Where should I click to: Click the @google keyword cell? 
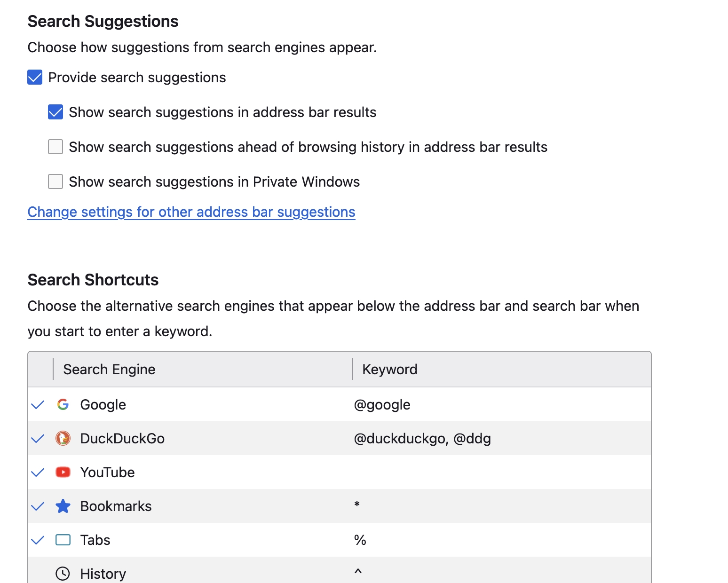point(382,405)
